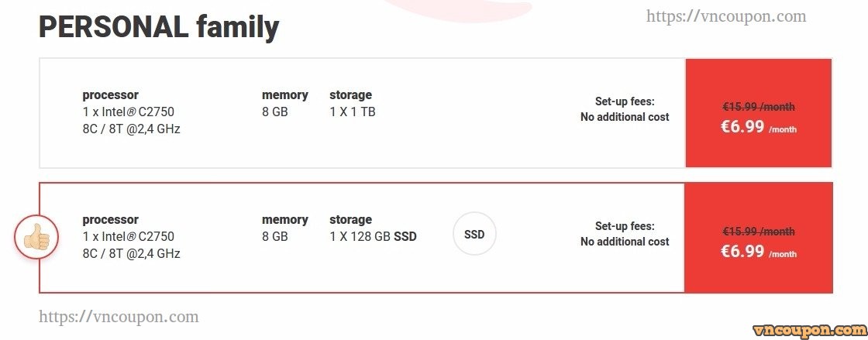Viewport: 868px width, 340px height.
Task: Click the second plan's 8 GB memory value
Action: coord(275,237)
